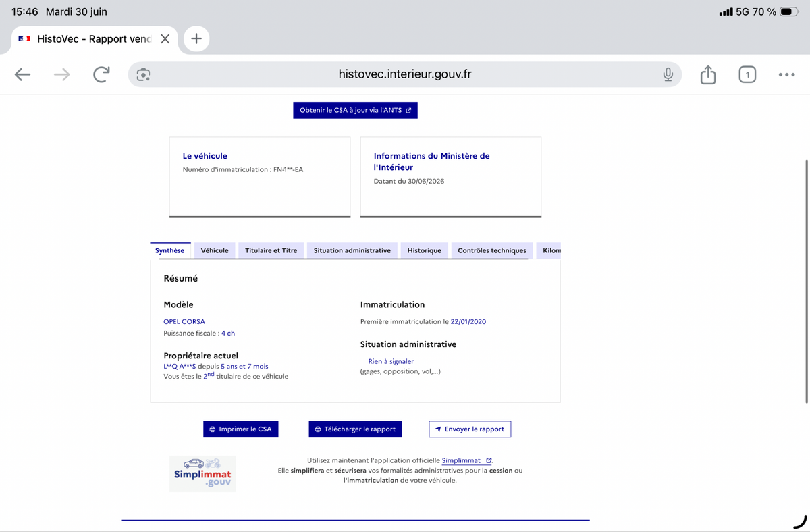Viewport: 810px width, 532px height.
Task: Select the Situation administrative tab
Action: [352, 250]
